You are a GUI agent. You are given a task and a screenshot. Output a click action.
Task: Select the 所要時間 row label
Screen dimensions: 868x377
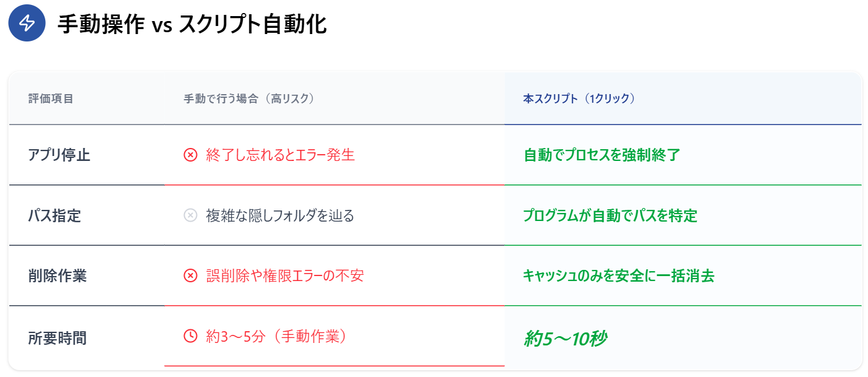pos(58,338)
